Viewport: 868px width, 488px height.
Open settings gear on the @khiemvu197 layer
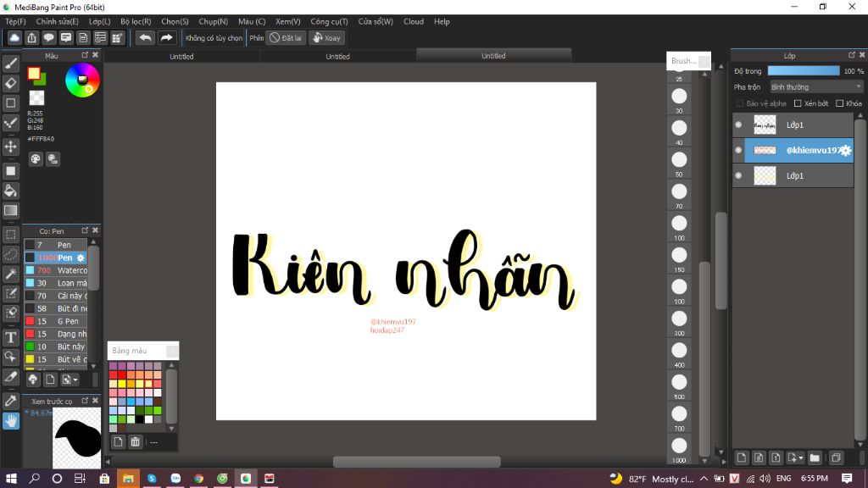point(845,151)
